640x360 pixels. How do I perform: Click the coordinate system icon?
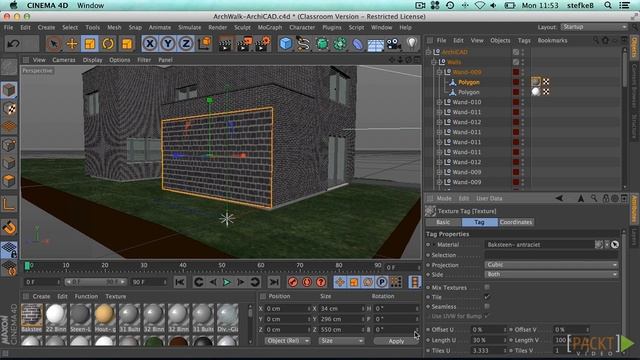[204, 44]
